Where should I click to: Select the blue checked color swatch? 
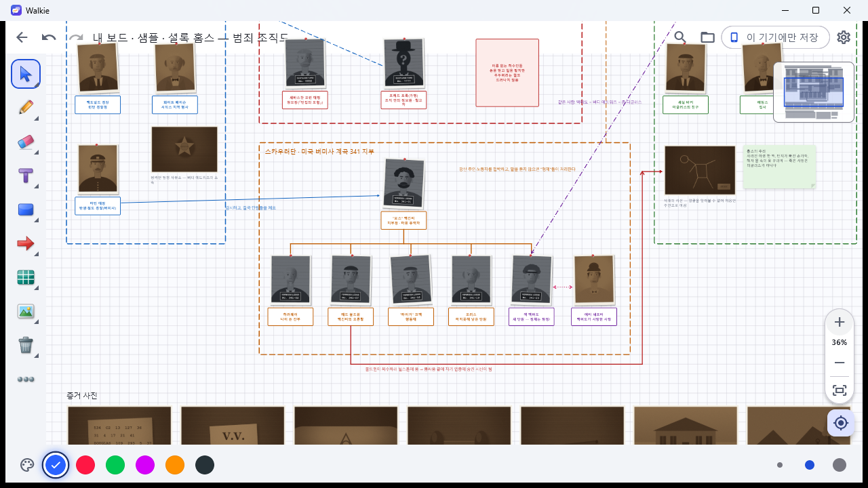[x=56, y=465]
